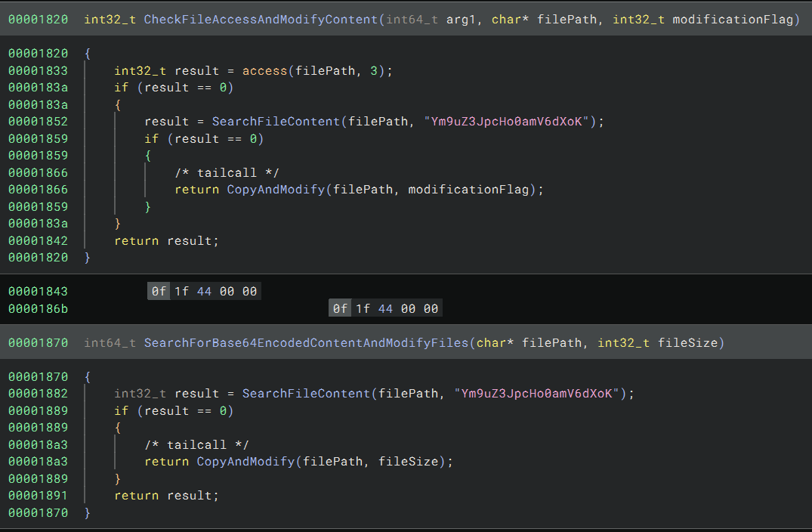
Task: Click modificationFlag parameter in the function header
Action: (x=733, y=20)
